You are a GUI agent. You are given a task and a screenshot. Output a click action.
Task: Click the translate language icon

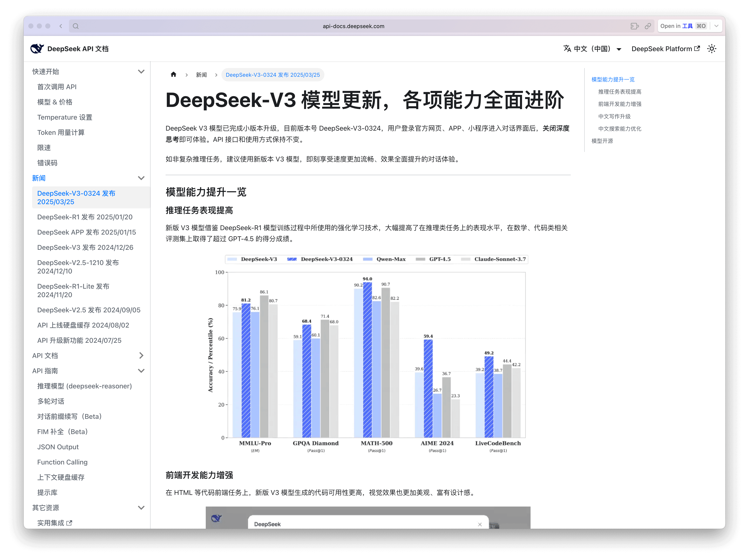tap(567, 49)
